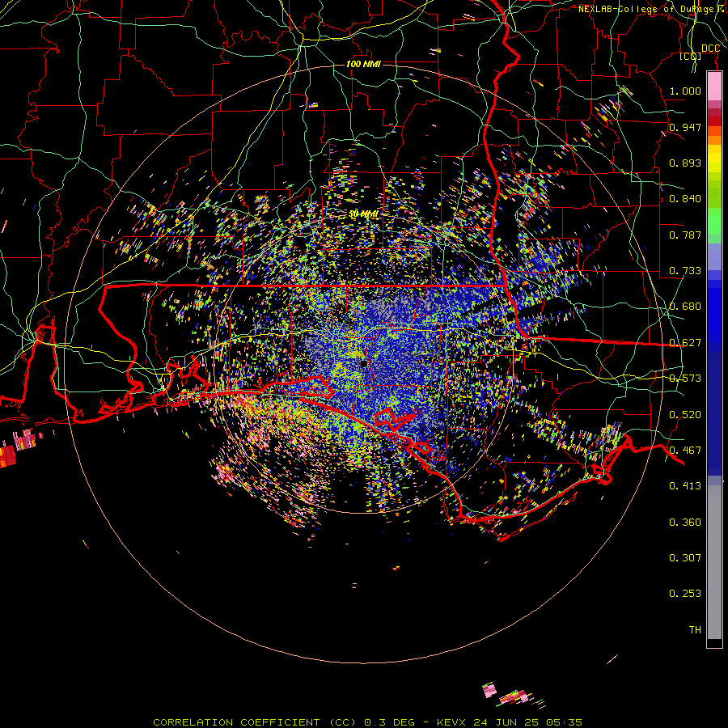This screenshot has width=728, height=728.
Task: Click the Correlation Coefficient KEVX caption text
Action: point(368,722)
